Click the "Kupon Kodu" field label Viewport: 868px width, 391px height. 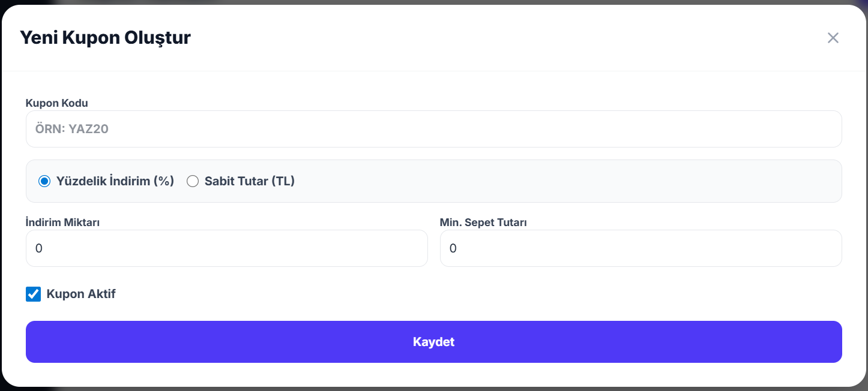57,103
